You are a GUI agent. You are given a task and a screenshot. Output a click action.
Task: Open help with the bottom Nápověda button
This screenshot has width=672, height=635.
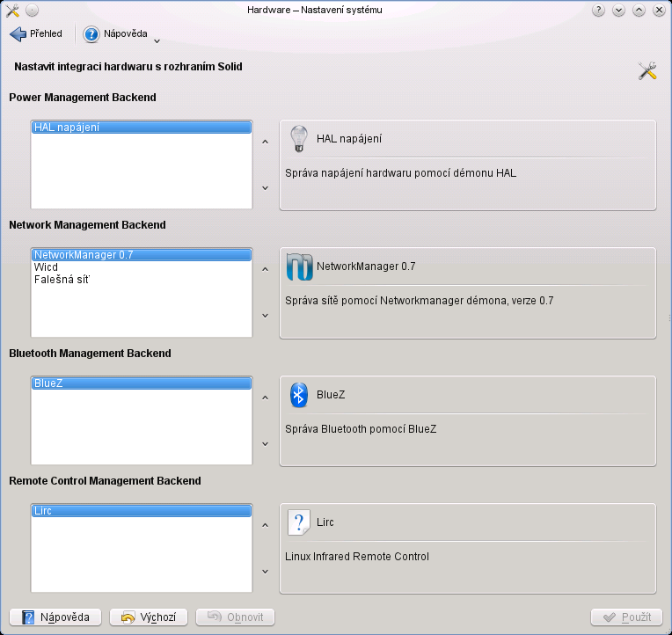(x=55, y=617)
